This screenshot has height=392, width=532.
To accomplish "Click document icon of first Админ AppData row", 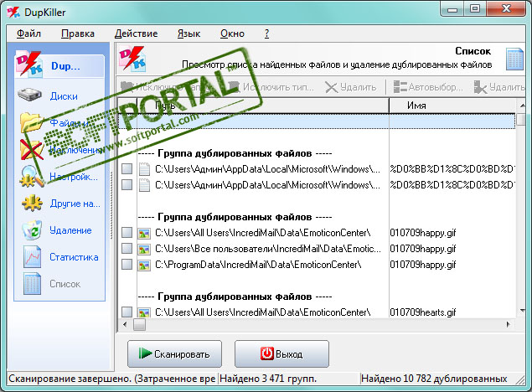I will [x=144, y=169].
